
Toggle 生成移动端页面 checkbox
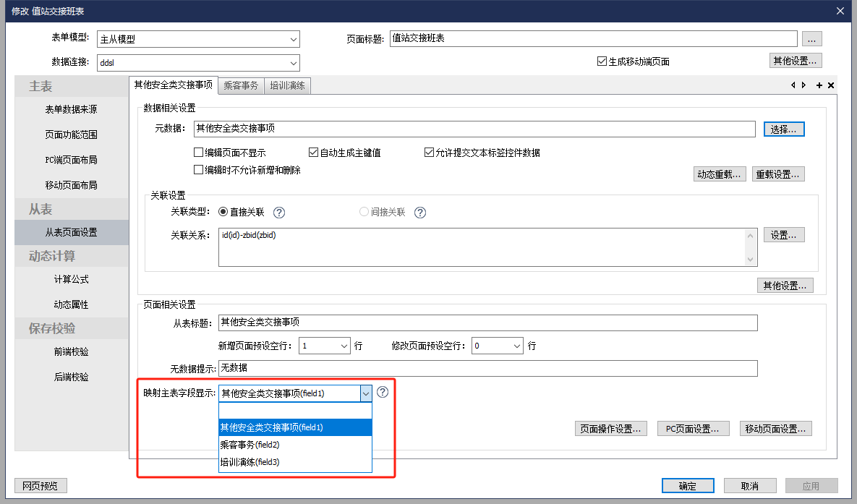click(602, 61)
